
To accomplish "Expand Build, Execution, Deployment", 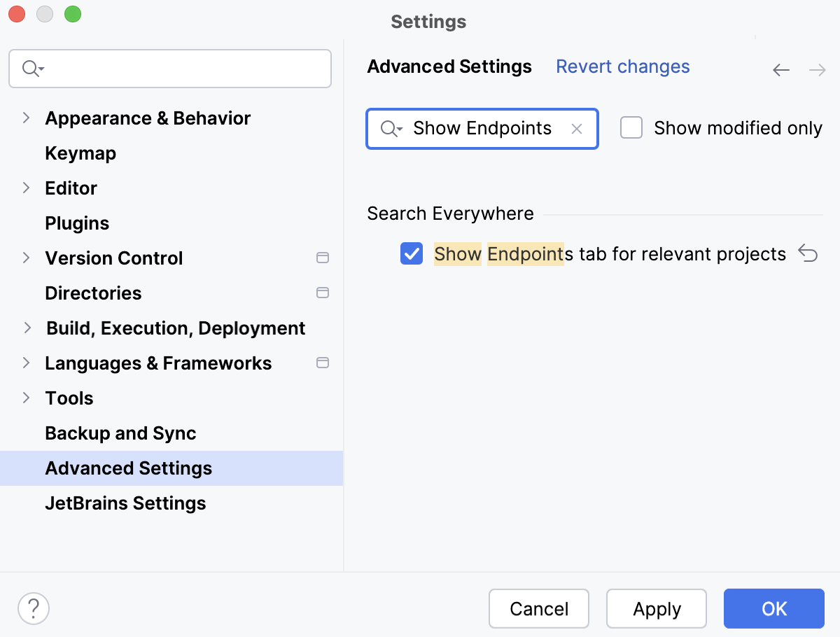I will pos(27,328).
